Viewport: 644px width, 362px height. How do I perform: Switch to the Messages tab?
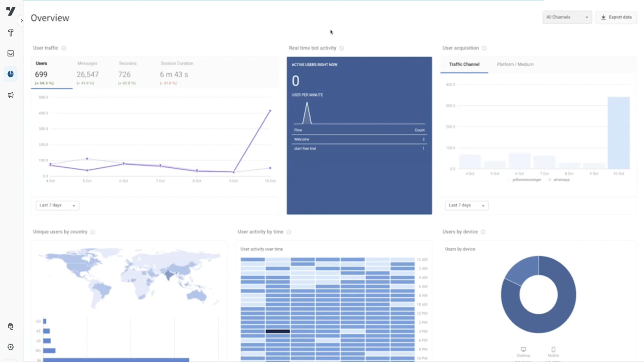click(87, 63)
